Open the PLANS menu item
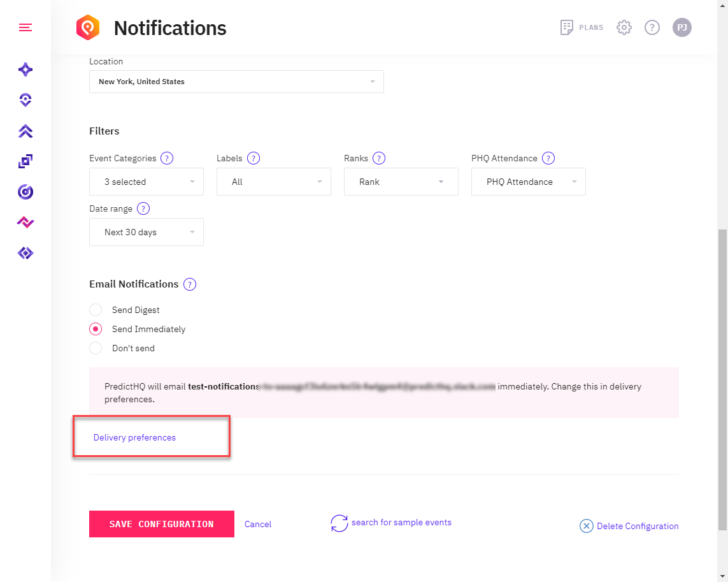Image resolution: width=728 pixels, height=582 pixels. pyautogui.click(x=582, y=27)
